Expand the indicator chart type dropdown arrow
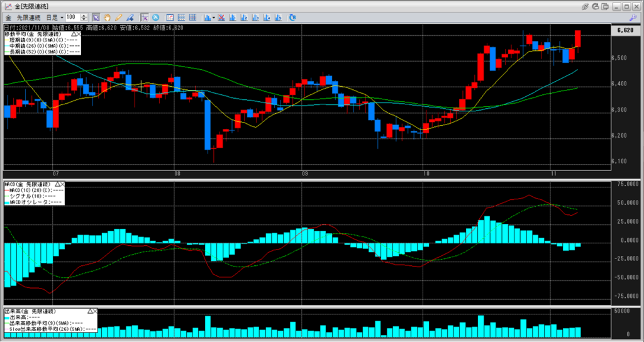This screenshot has height=342, width=644. pos(214,18)
